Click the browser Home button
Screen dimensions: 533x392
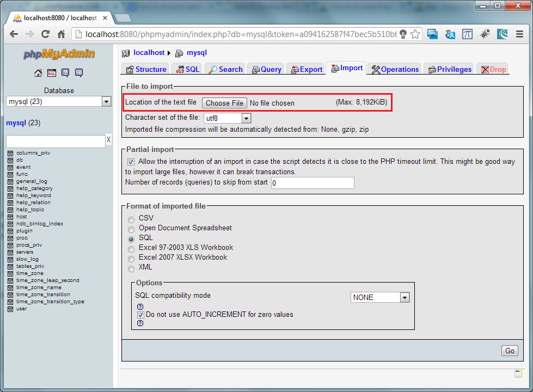point(61,34)
